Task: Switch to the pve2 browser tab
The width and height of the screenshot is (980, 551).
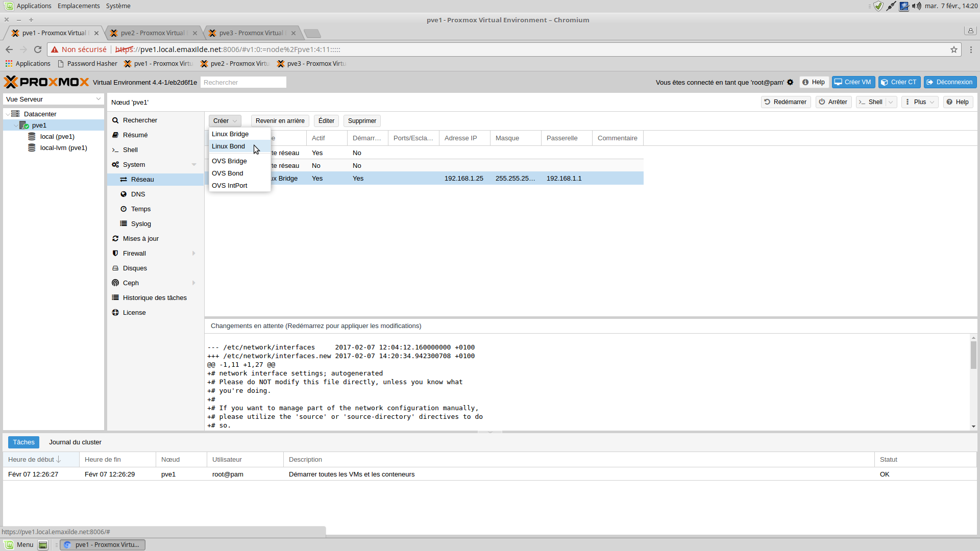Action: pyautogui.click(x=153, y=33)
